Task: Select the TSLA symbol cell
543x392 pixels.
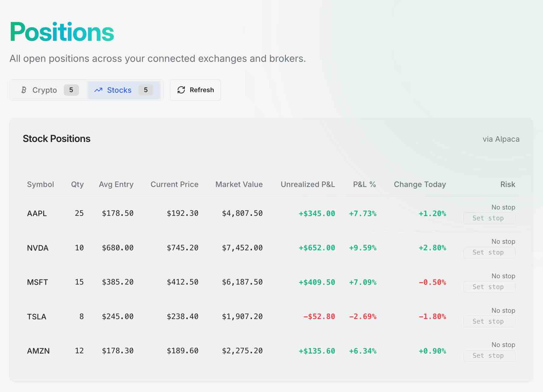Action: point(37,317)
